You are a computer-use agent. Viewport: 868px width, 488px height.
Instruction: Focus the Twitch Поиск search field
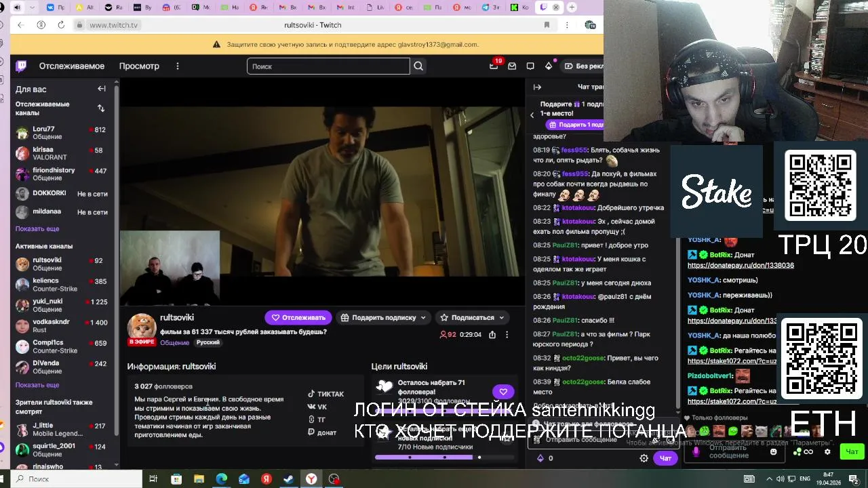pyautogui.click(x=329, y=66)
